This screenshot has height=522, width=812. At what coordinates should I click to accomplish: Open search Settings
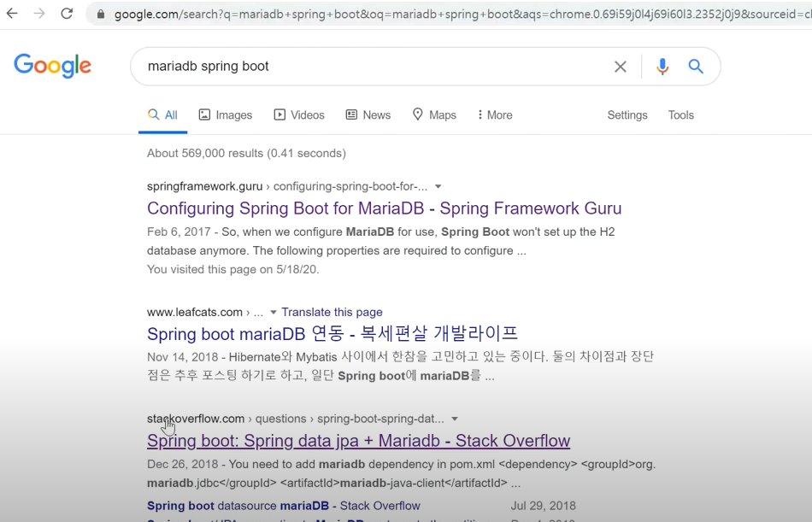pos(627,115)
